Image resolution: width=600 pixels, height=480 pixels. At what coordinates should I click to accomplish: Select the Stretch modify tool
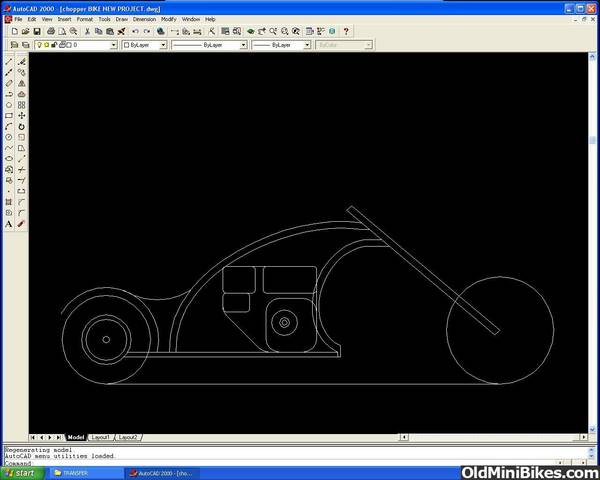[21, 148]
